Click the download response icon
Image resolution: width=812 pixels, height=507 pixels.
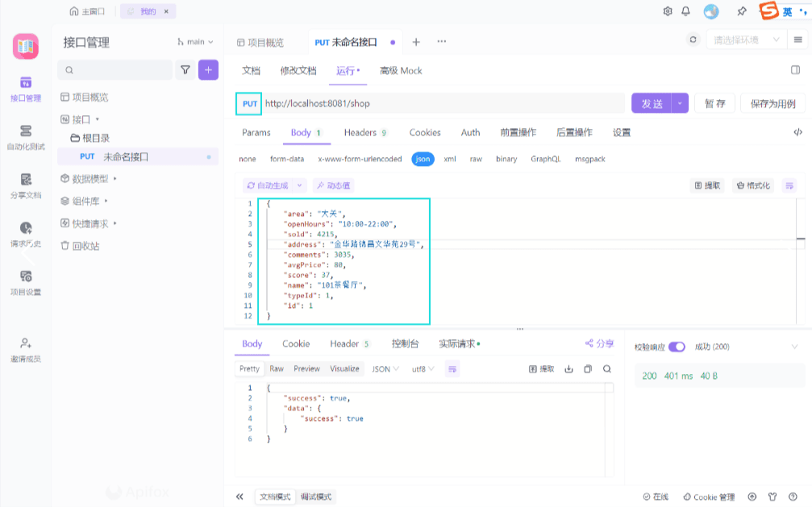pos(568,368)
